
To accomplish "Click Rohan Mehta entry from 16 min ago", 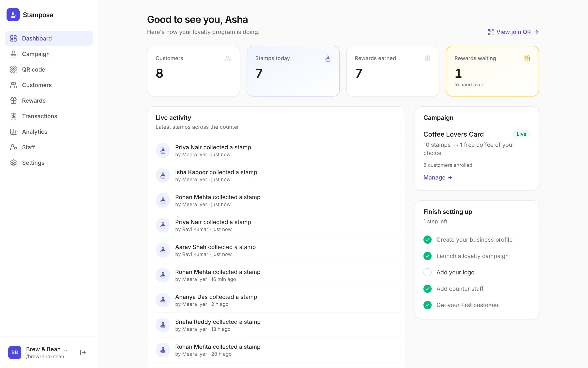I will coord(276,275).
